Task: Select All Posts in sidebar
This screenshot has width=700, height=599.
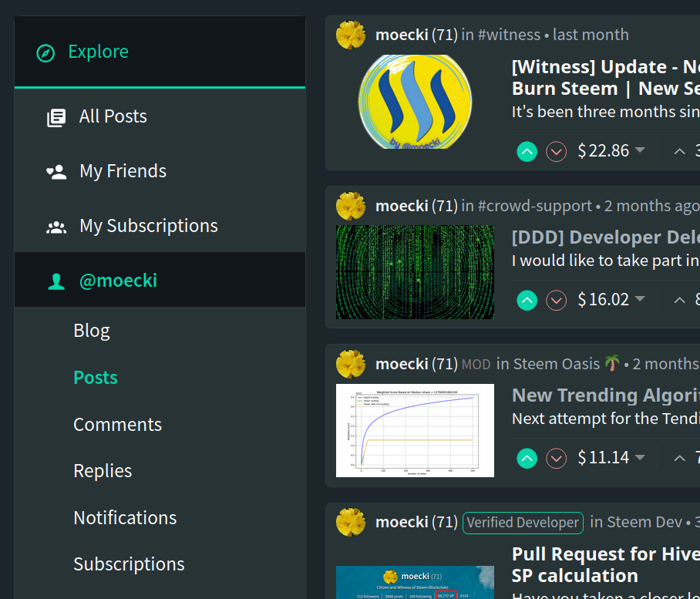Action: click(160, 116)
